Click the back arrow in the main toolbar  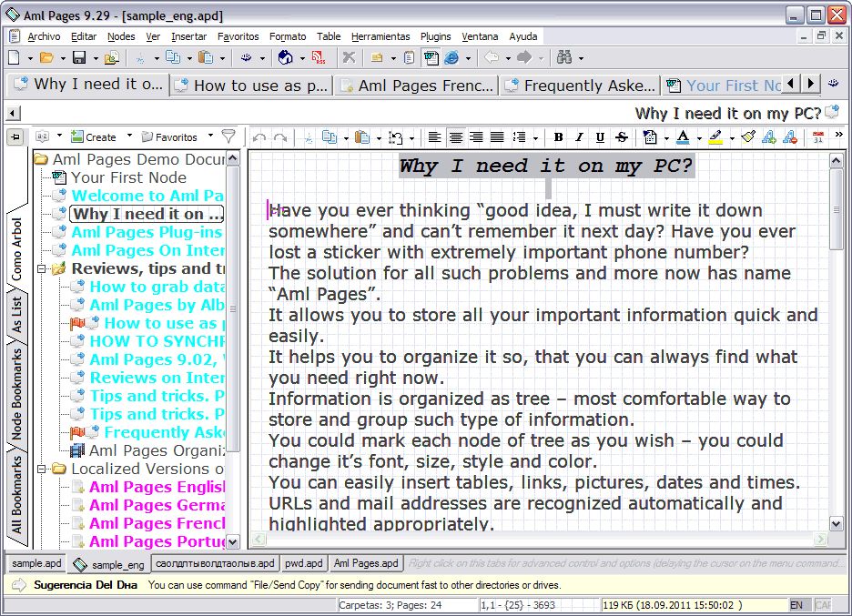click(492, 57)
